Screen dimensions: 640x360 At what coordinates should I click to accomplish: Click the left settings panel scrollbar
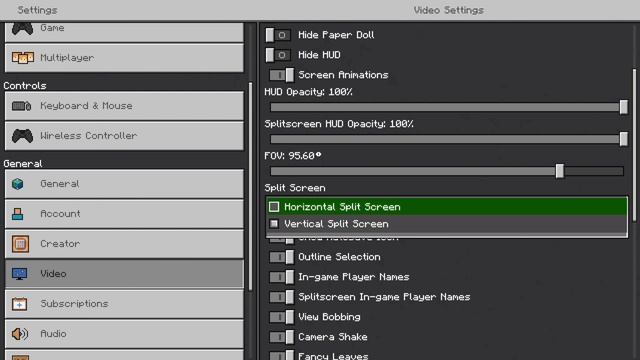[250, 187]
